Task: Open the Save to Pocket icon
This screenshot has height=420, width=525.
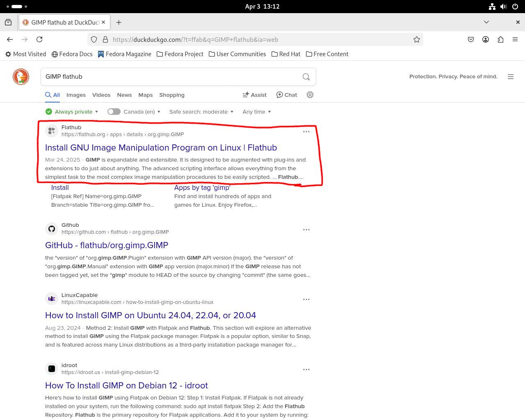Action: (x=471, y=39)
